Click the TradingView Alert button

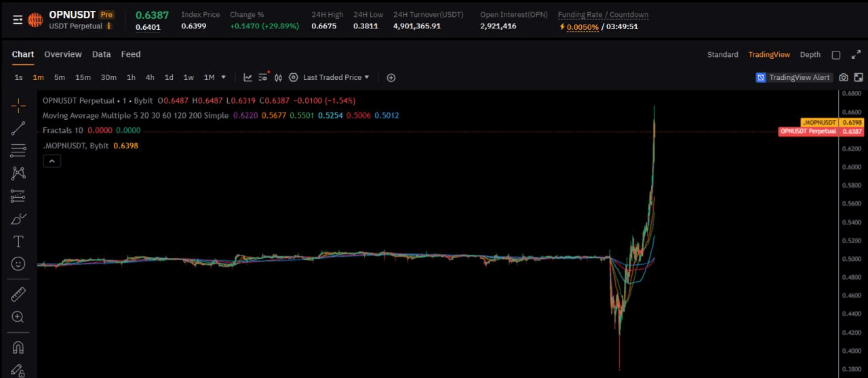coord(793,77)
